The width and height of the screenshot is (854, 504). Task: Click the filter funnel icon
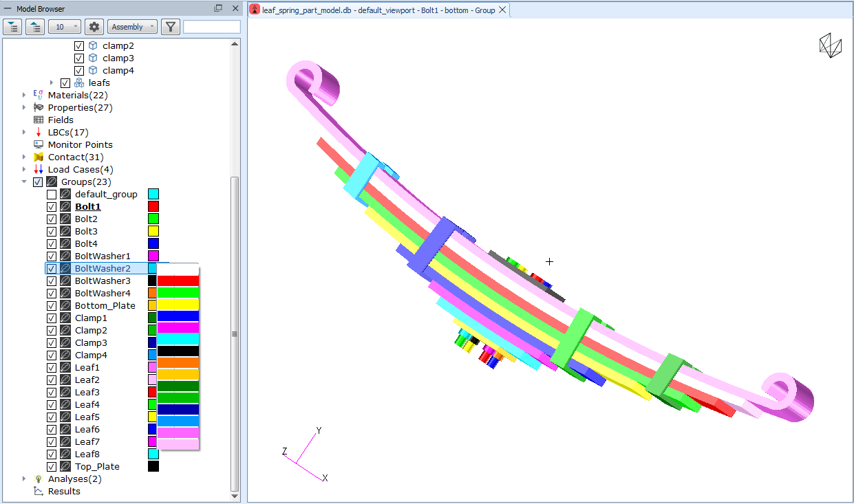(x=171, y=27)
